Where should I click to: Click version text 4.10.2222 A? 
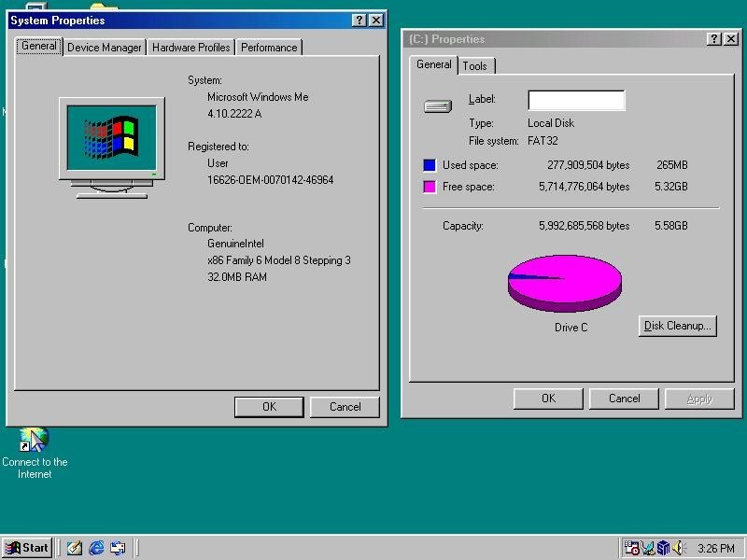coord(234,114)
